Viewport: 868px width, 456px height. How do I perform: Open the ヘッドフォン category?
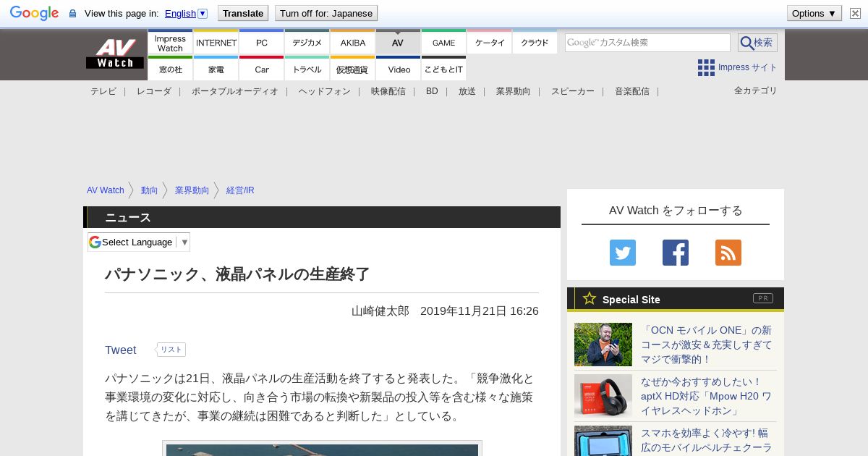(325, 91)
